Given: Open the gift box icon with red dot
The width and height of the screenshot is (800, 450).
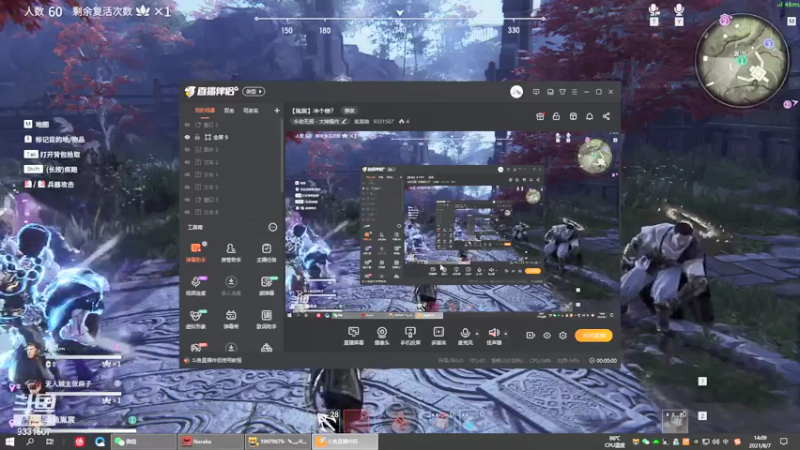Looking at the screenshot, I should [540, 116].
